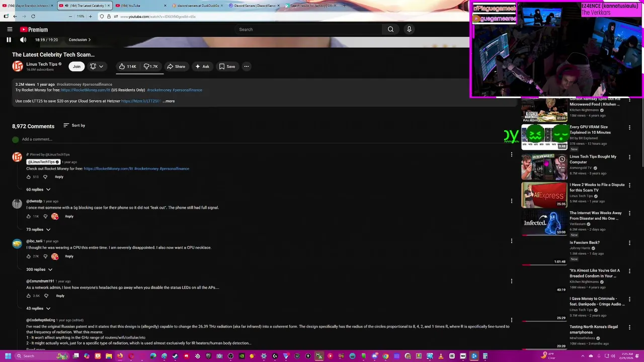The height and width of the screenshot is (362, 644).
Task: Like the @ibc_tanii CPU necklace comment
Action: click(29, 256)
